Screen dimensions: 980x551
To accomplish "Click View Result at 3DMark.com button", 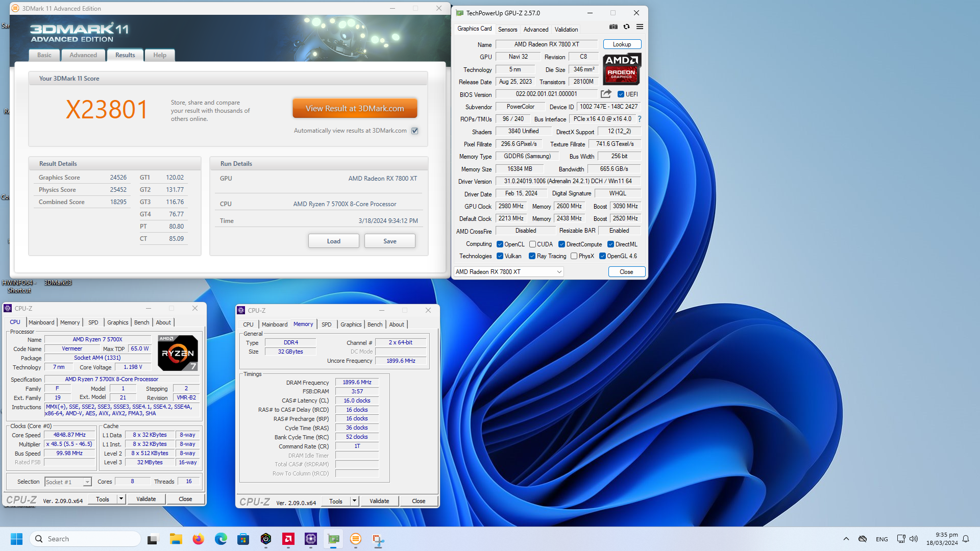I will [x=355, y=108].
